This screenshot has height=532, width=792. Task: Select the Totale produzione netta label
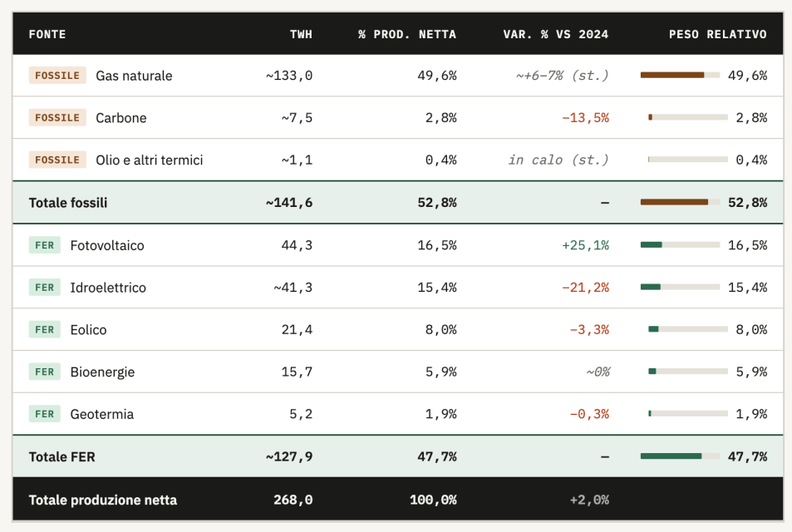102,500
